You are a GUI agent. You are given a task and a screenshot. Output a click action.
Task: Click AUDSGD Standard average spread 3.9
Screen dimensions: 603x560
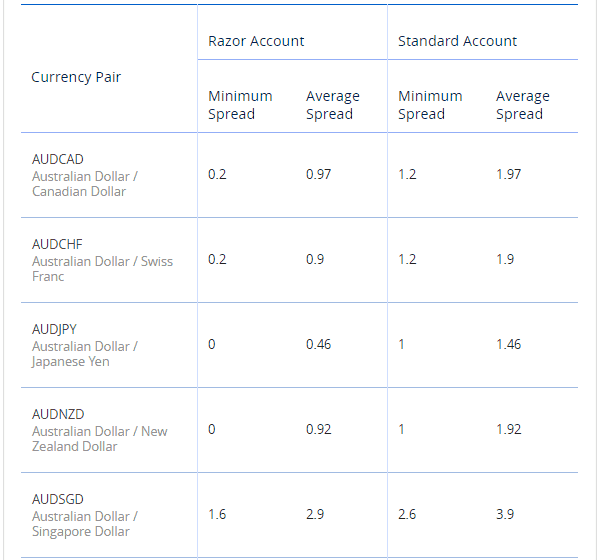coord(505,515)
